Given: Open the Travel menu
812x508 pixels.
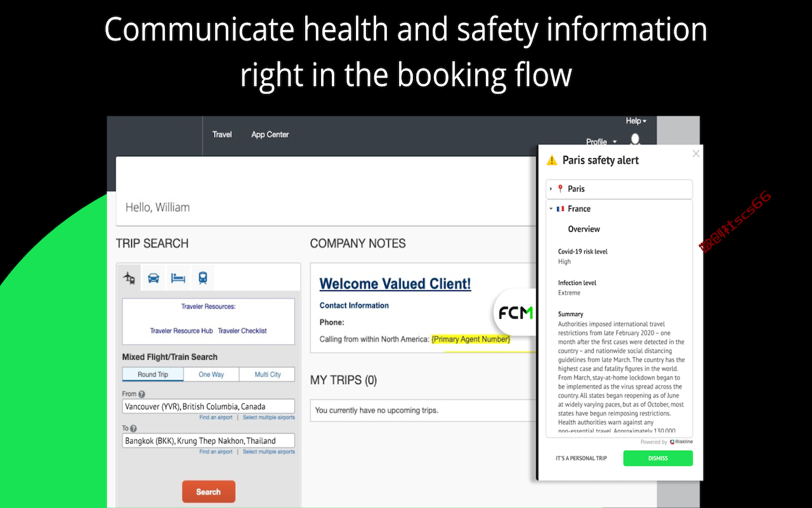Looking at the screenshot, I should click(x=222, y=135).
